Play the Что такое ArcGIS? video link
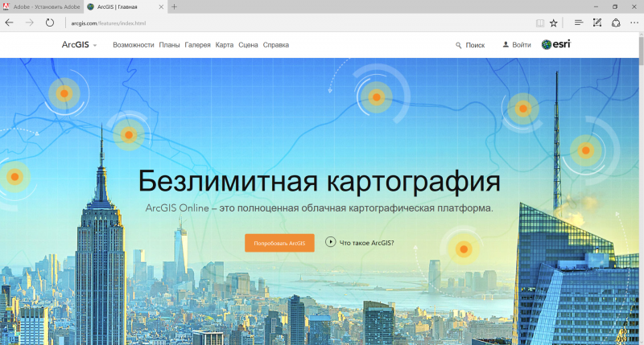The image size is (644, 345). point(360,242)
